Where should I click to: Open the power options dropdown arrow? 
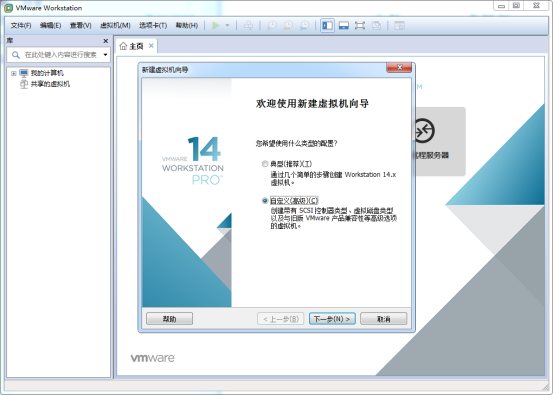pos(227,25)
